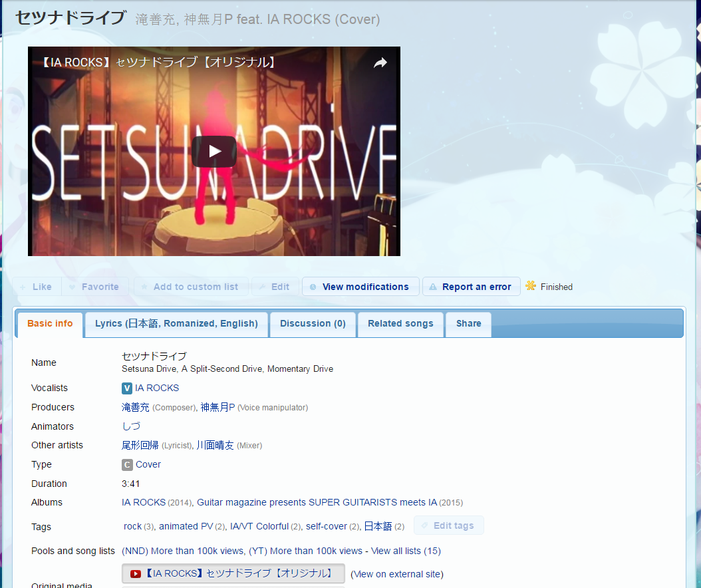Click the Edit tags button
701x588 pixels.
(x=448, y=525)
